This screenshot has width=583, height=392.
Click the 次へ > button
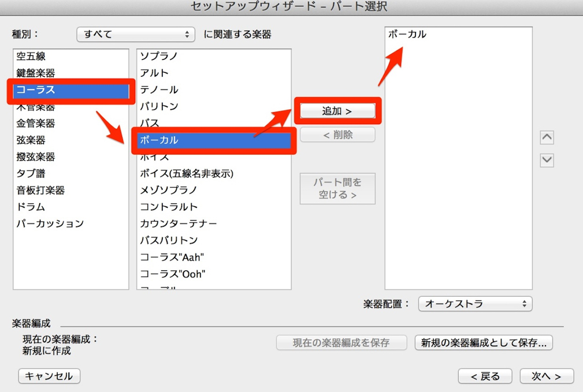pyautogui.click(x=547, y=376)
